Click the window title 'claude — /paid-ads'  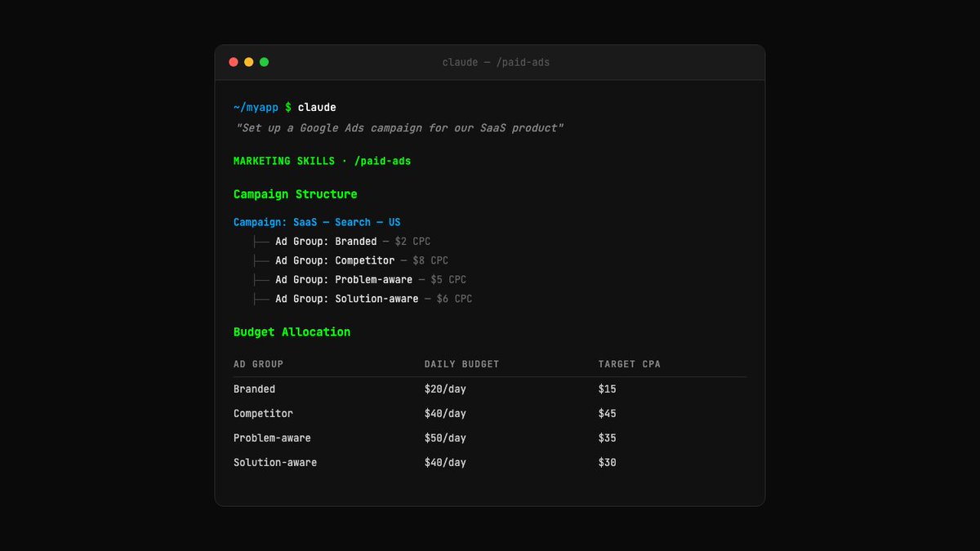click(x=496, y=62)
